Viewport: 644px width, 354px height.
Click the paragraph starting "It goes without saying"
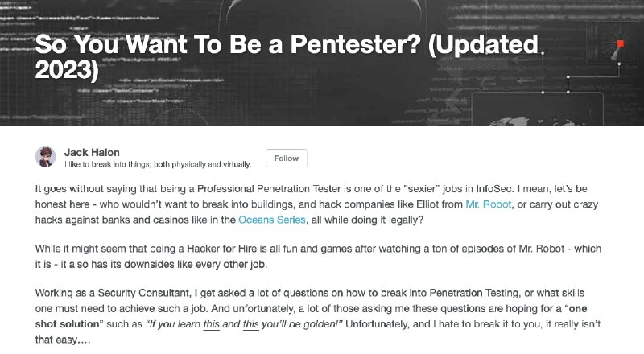point(320,203)
